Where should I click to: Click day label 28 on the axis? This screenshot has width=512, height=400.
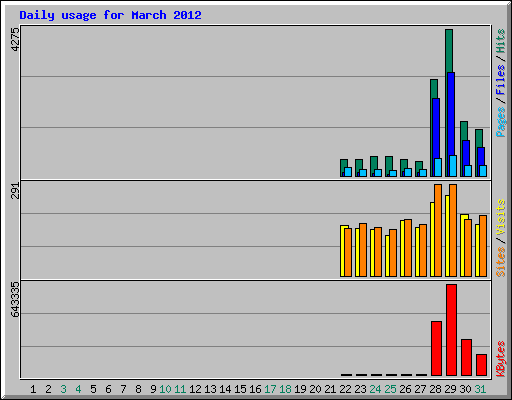(x=435, y=389)
